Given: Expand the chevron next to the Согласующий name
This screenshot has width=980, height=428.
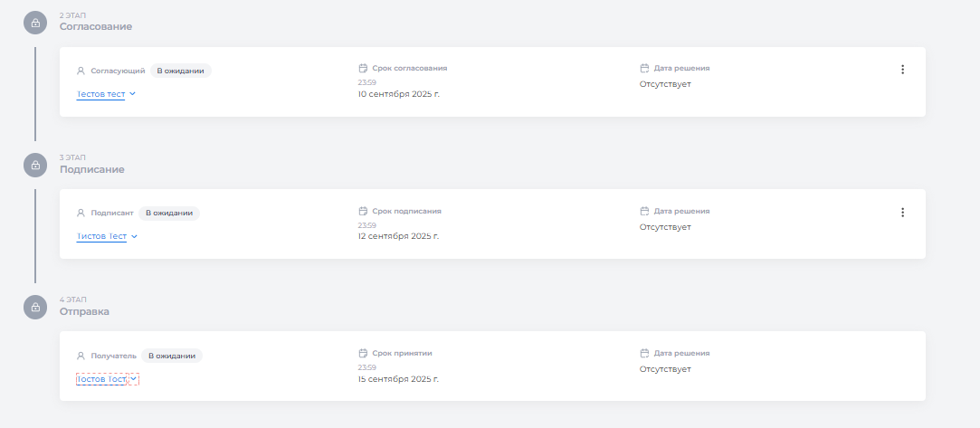Looking at the screenshot, I should coord(133,93).
